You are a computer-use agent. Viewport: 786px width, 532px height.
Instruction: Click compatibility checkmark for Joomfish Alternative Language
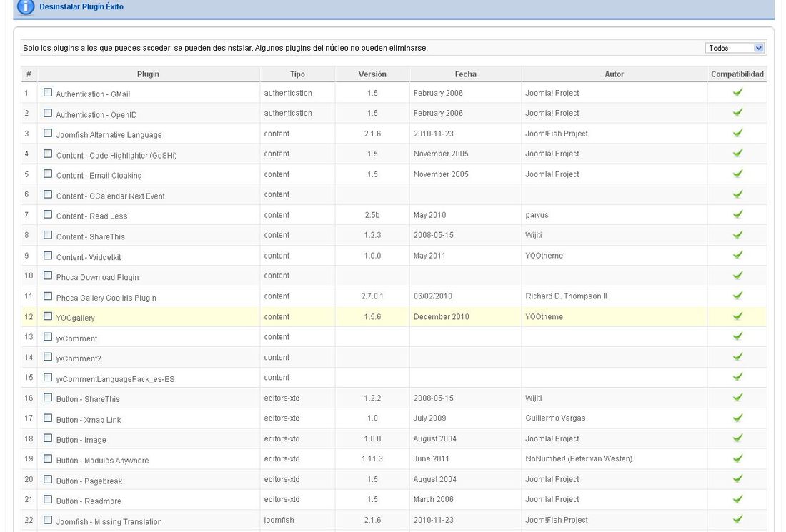(737, 134)
